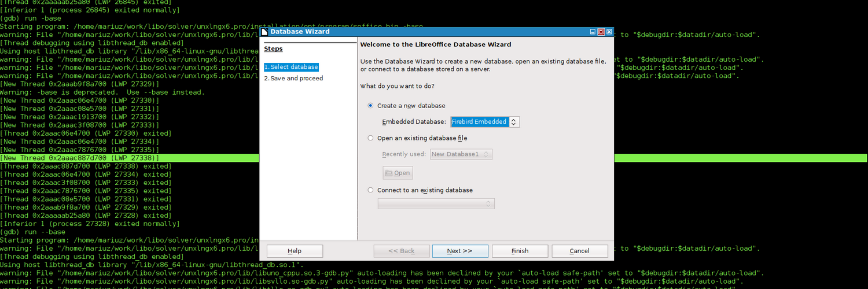The width and height of the screenshot is (868, 289).
Task: Close the Database Wizard window
Action: [609, 32]
